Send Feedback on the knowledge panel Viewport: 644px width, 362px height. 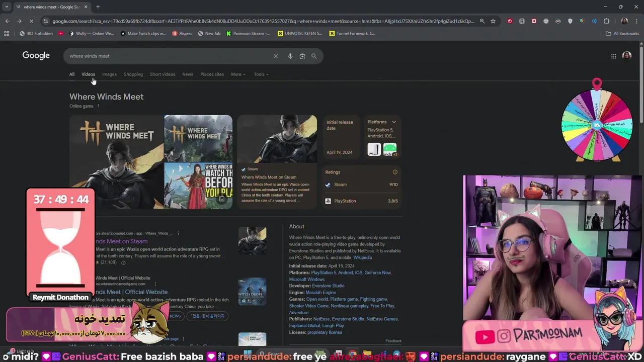point(393,341)
